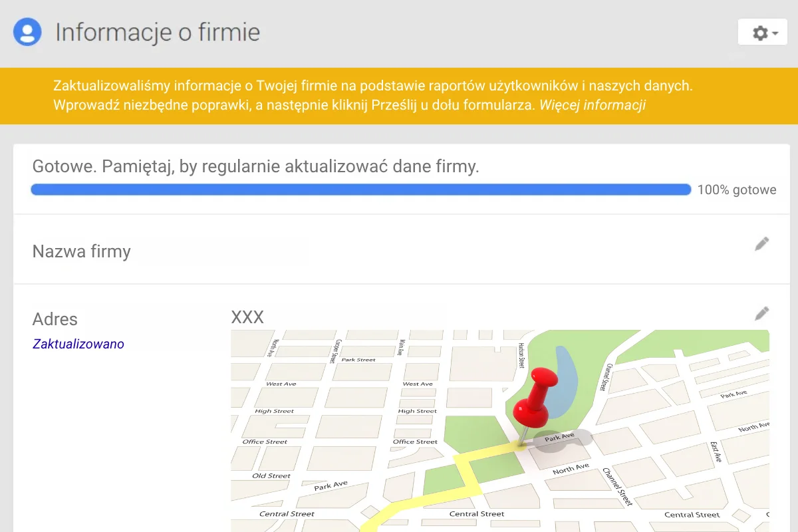Open the settings gear dropdown menu

click(763, 33)
